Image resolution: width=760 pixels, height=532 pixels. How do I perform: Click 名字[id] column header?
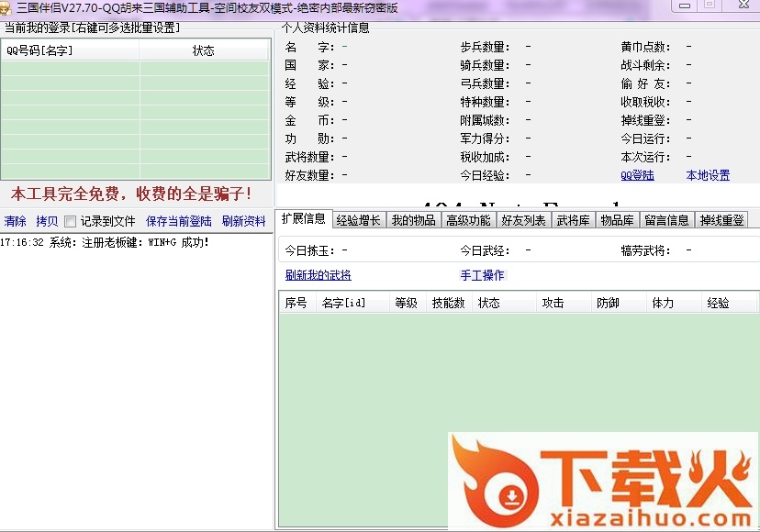click(x=352, y=303)
